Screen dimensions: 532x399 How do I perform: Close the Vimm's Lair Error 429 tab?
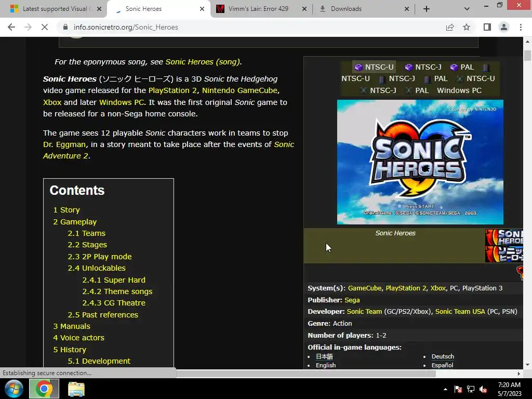(304, 9)
